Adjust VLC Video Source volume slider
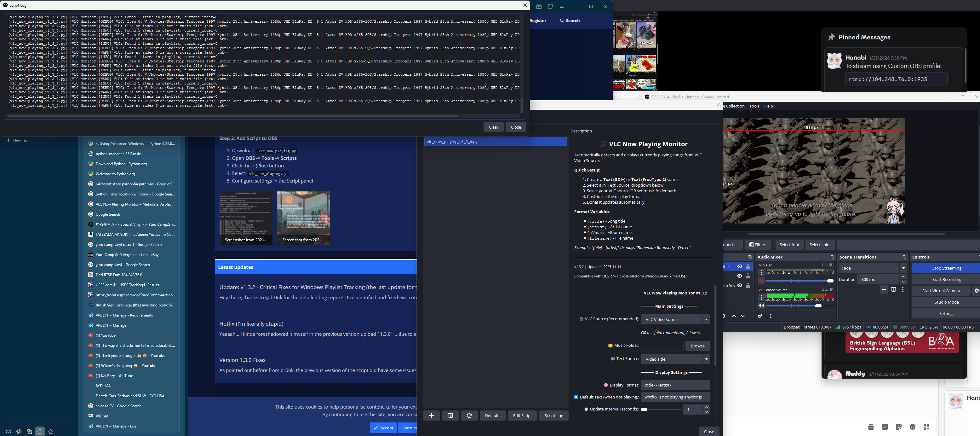 [818, 306]
